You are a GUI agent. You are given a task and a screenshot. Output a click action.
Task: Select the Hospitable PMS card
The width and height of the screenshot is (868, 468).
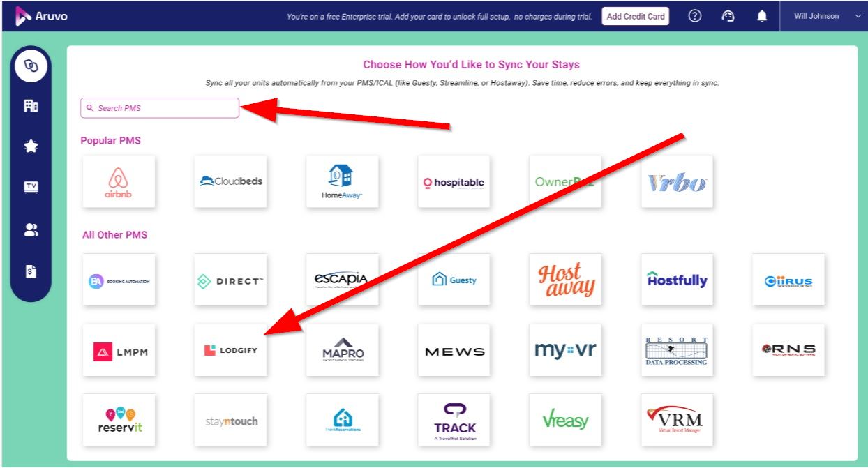(x=454, y=181)
